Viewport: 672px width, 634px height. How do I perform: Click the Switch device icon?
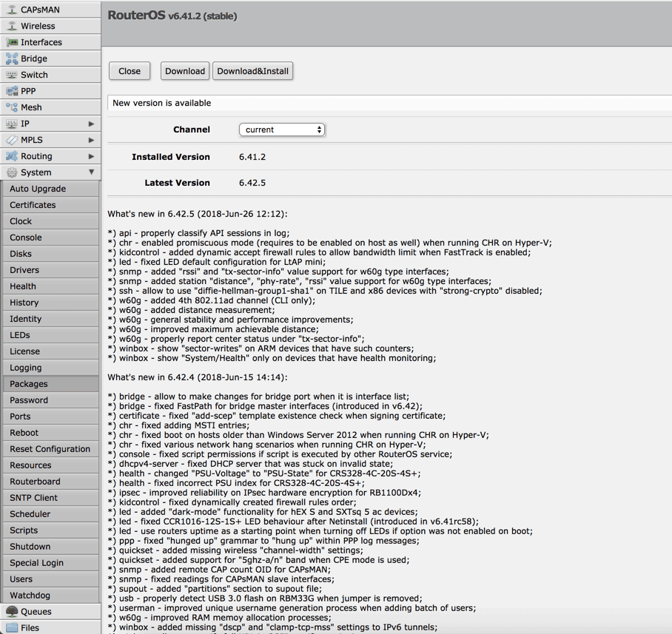click(12, 75)
